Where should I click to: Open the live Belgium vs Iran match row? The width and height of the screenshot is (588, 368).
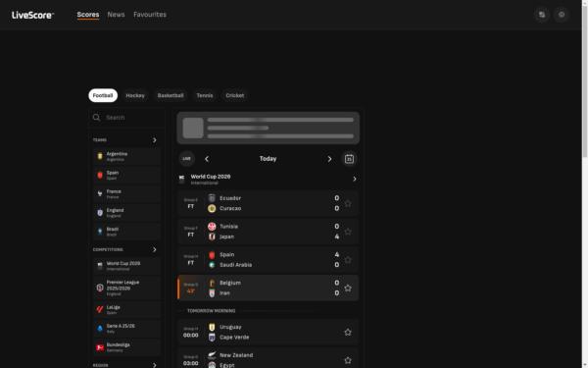(269, 288)
